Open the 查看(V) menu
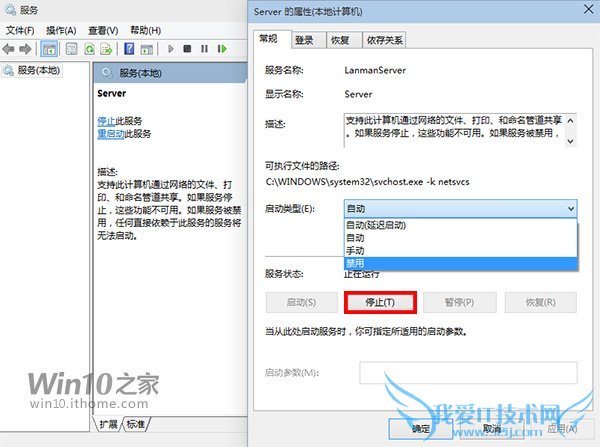The width and height of the screenshot is (600, 447). 103,30
